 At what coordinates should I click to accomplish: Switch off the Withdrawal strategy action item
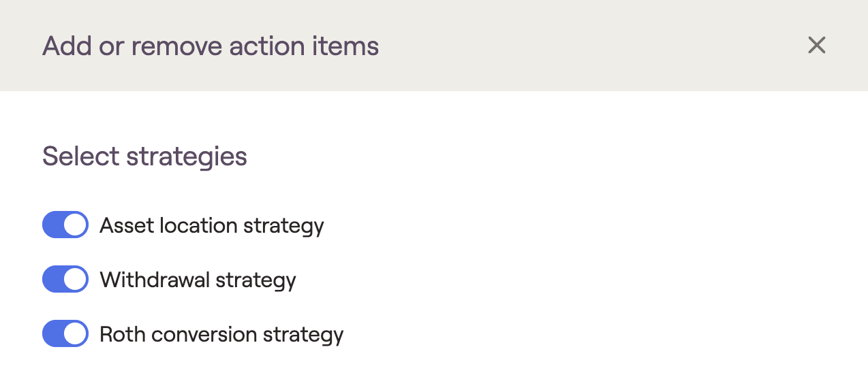65,279
